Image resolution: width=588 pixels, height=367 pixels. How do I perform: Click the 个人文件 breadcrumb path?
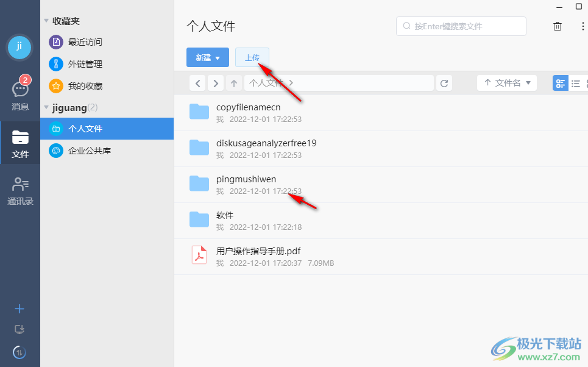[x=266, y=83]
